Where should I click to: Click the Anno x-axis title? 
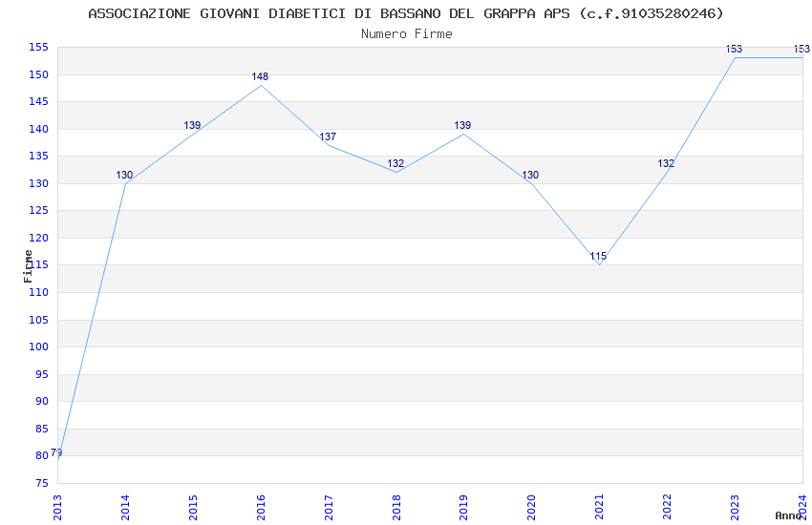click(788, 515)
